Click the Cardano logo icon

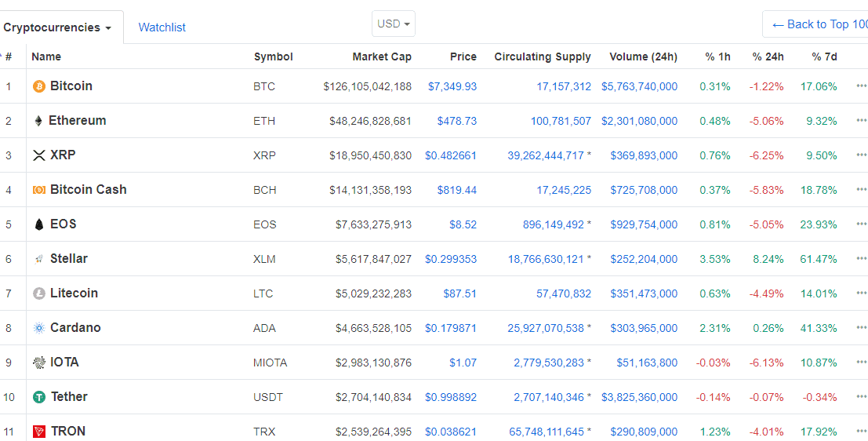tap(39, 328)
